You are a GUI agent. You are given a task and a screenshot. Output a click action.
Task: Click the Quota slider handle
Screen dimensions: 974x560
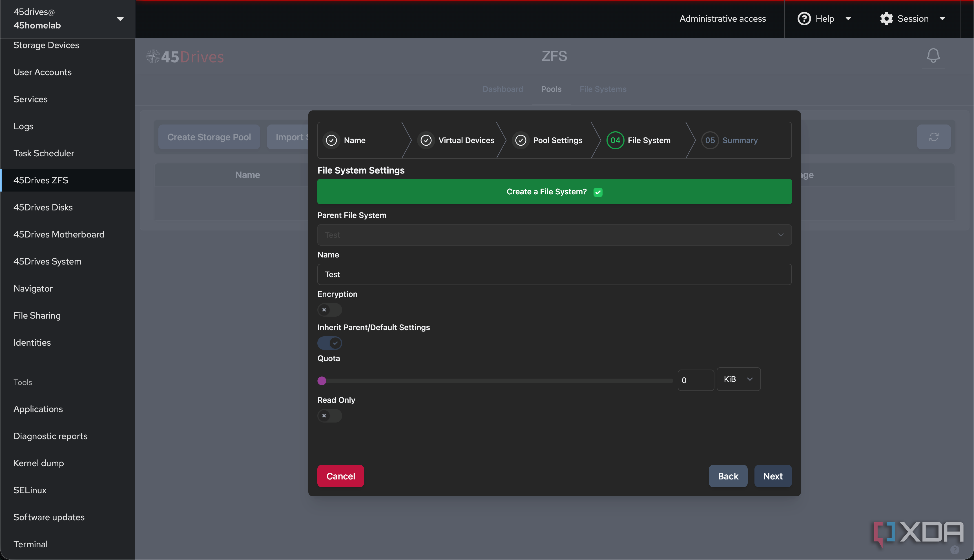click(x=322, y=381)
